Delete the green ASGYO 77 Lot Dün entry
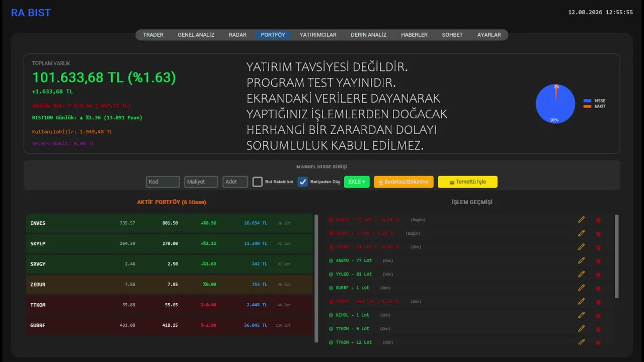The height and width of the screenshot is (362, 644). click(x=598, y=261)
